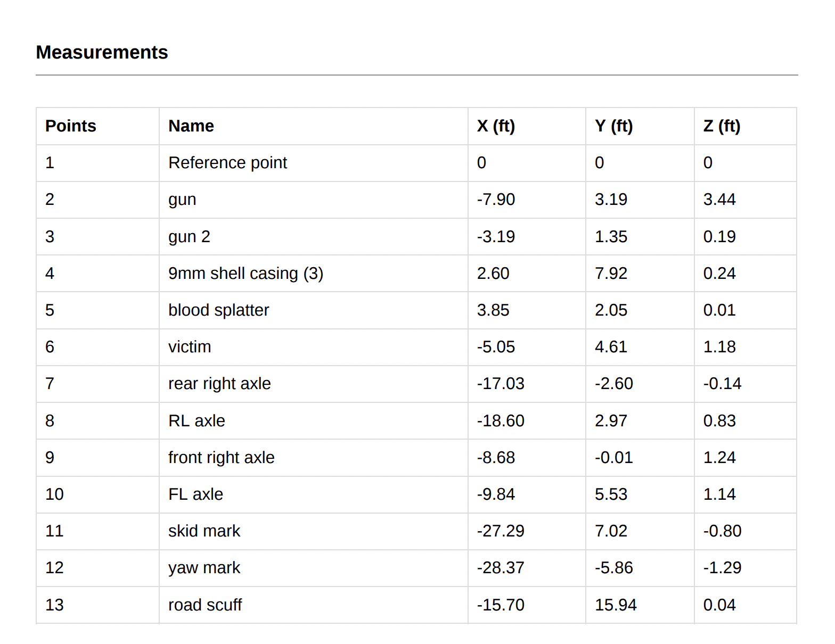The height and width of the screenshot is (644, 835).
Task: Select the front right axle cell
Action: (221, 458)
